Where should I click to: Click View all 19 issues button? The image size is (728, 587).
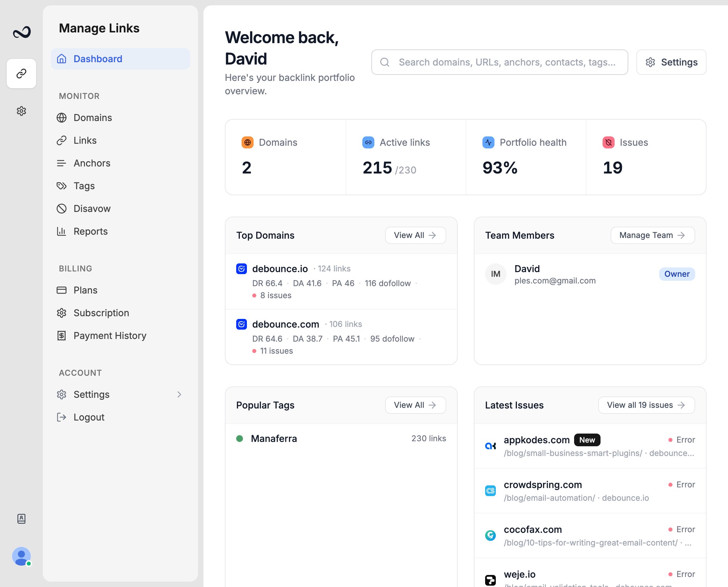tap(646, 405)
